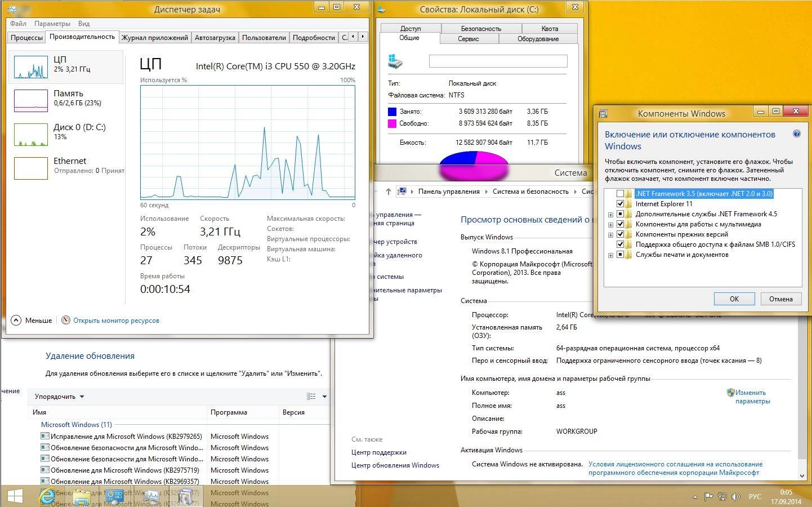This screenshot has height=507, width=812.
Task: Open the Вид menu in Task Manager
Action: 84,24
